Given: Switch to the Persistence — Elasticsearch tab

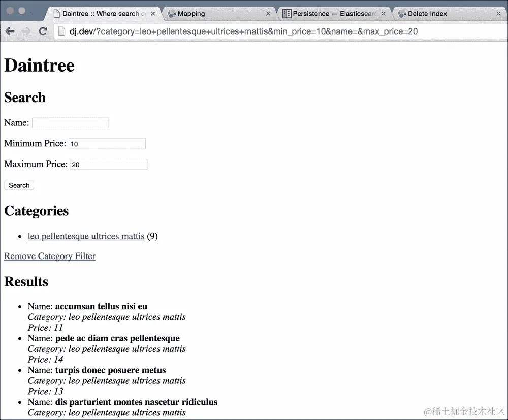Looking at the screenshot, I should [x=334, y=14].
